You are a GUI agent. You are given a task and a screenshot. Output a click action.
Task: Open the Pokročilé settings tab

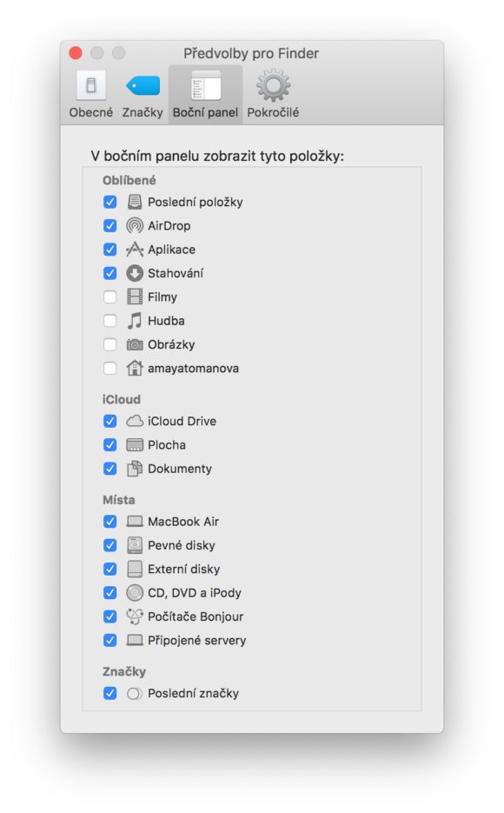(275, 90)
